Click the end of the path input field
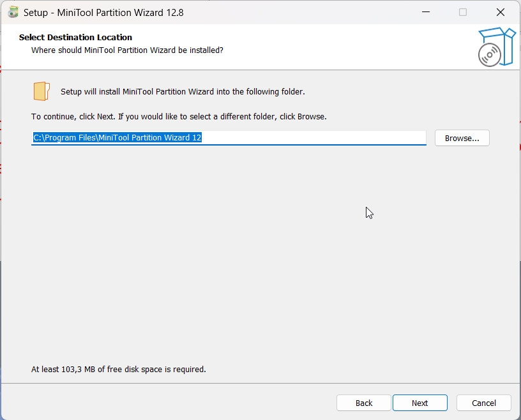 click(409, 137)
